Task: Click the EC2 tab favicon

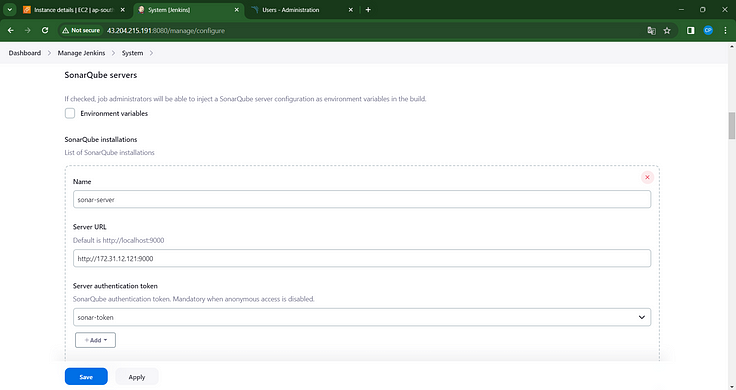Action: [x=27, y=9]
